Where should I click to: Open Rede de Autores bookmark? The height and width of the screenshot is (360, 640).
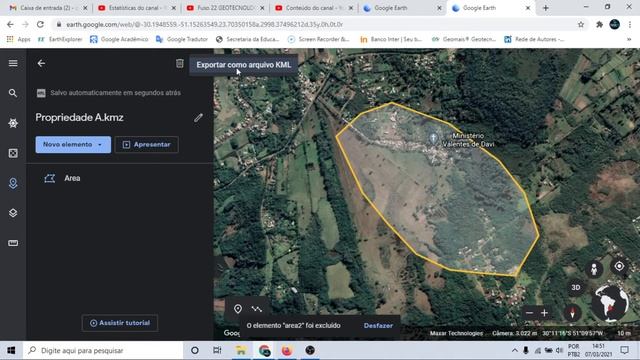(534, 39)
